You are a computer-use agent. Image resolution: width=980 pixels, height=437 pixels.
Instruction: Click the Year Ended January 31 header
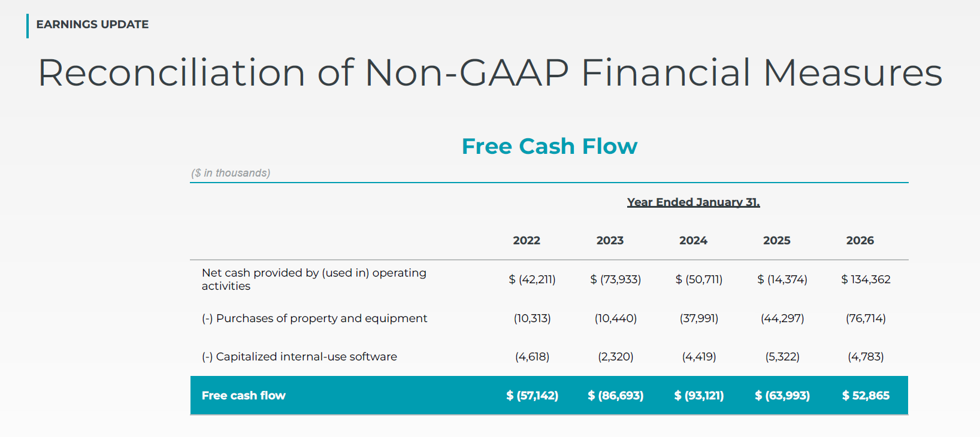pos(693,202)
